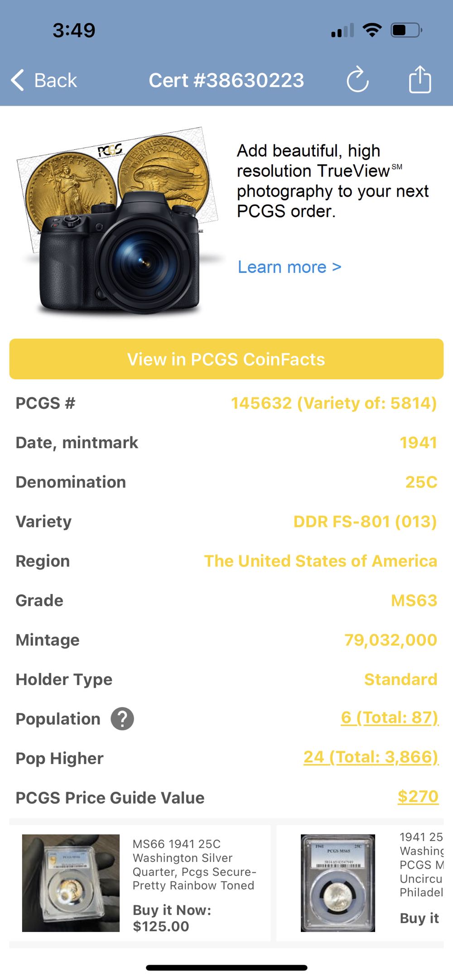Tap the TrueView camera image

(118, 222)
